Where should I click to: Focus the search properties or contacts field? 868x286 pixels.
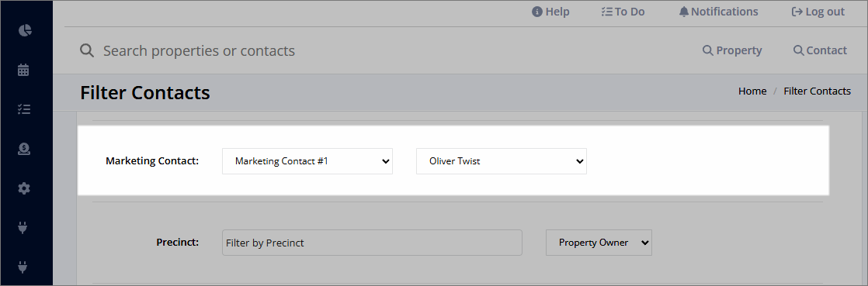387,51
